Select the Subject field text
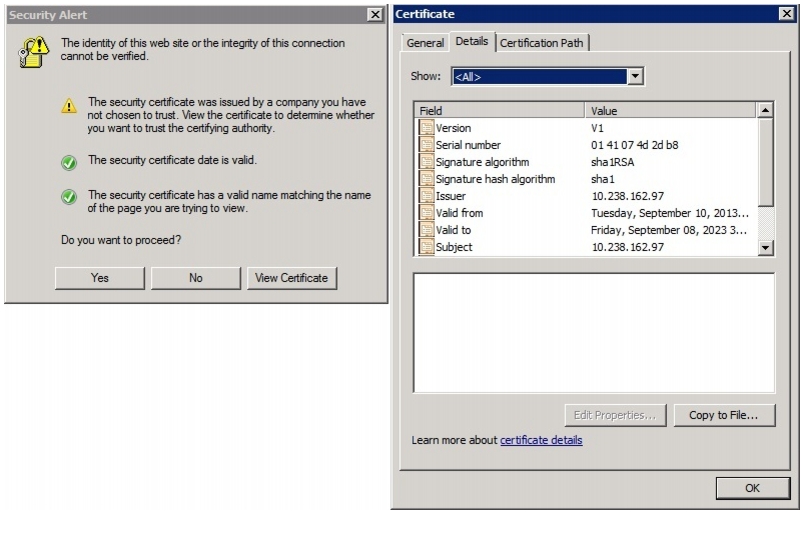Image resolution: width=802 pixels, height=544 pixels. click(x=454, y=247)
